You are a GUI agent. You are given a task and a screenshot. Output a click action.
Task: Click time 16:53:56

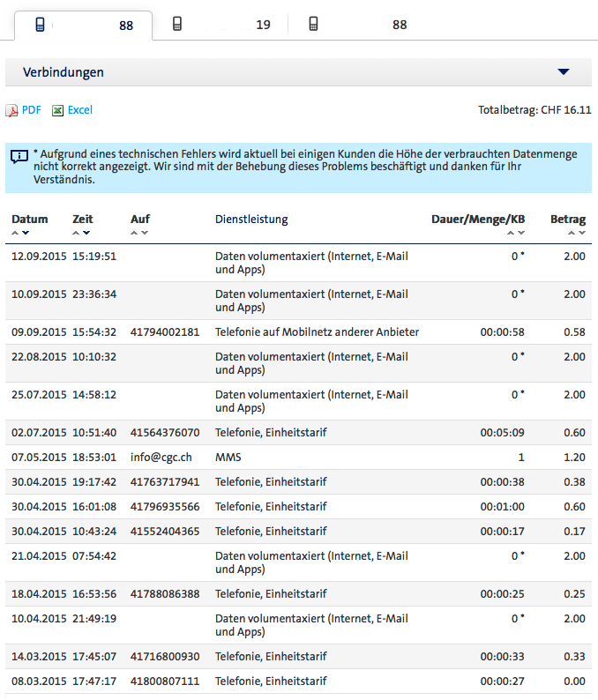coord(94,594)
